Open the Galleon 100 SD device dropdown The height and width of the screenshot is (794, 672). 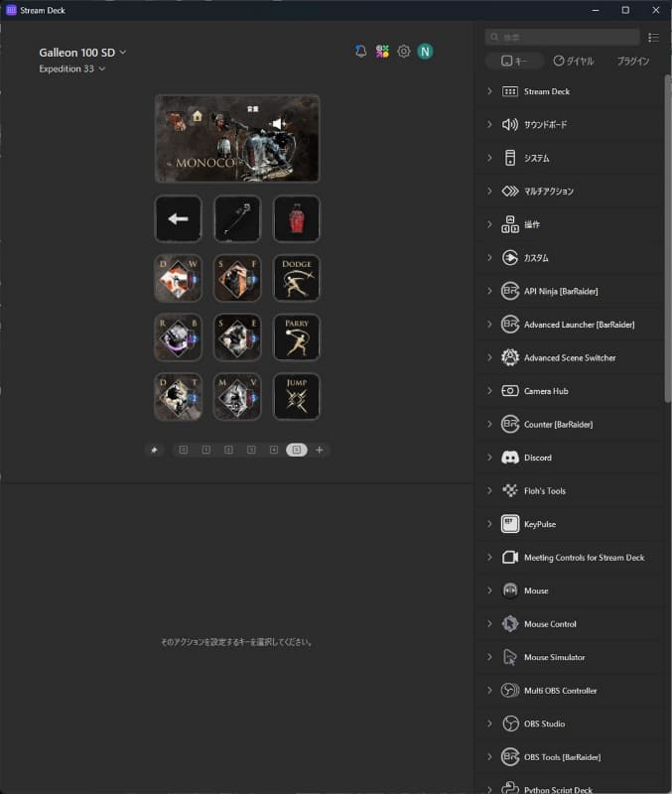tap(82, 53)
